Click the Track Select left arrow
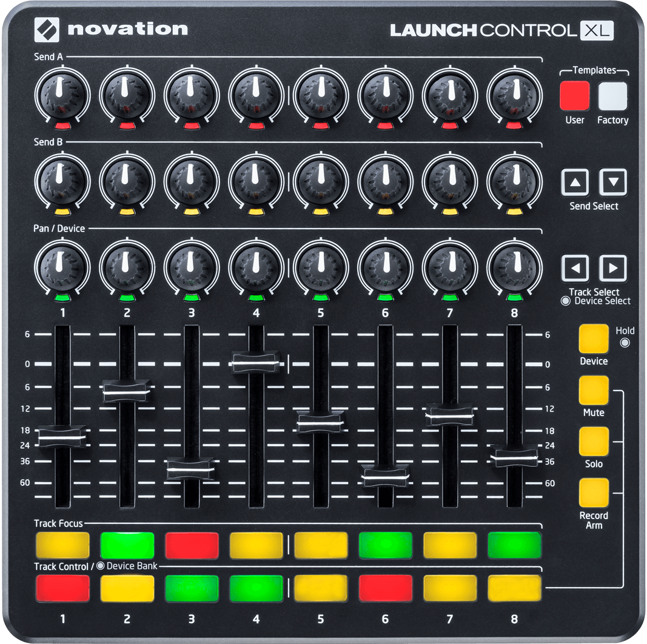The height and width of the screenshot is (644, 647). 575,268
